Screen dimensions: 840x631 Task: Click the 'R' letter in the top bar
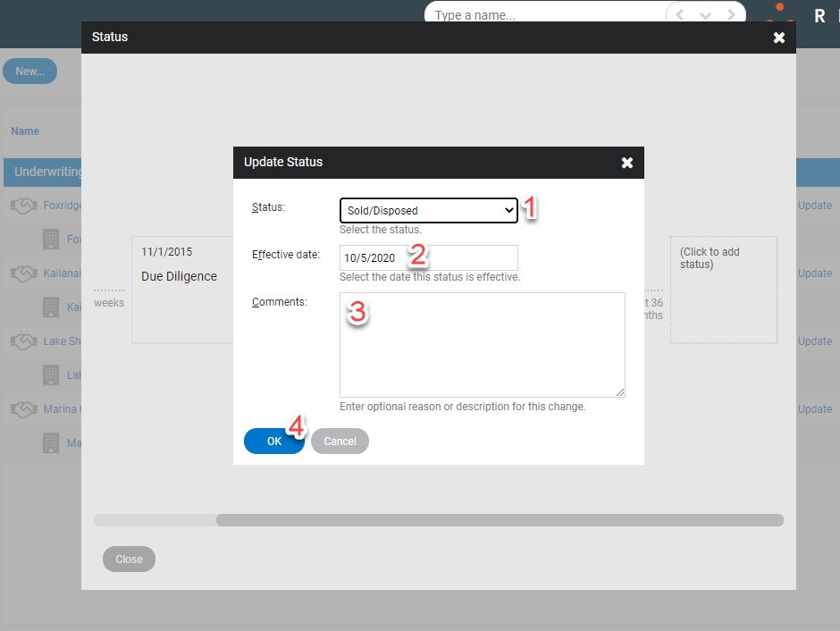point(819,16)
